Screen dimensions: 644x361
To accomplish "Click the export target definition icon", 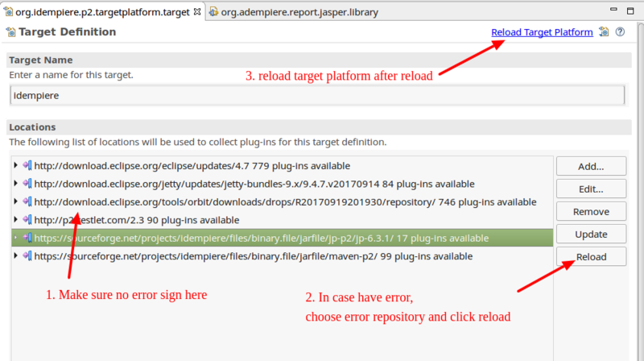I will pos(604,32).
